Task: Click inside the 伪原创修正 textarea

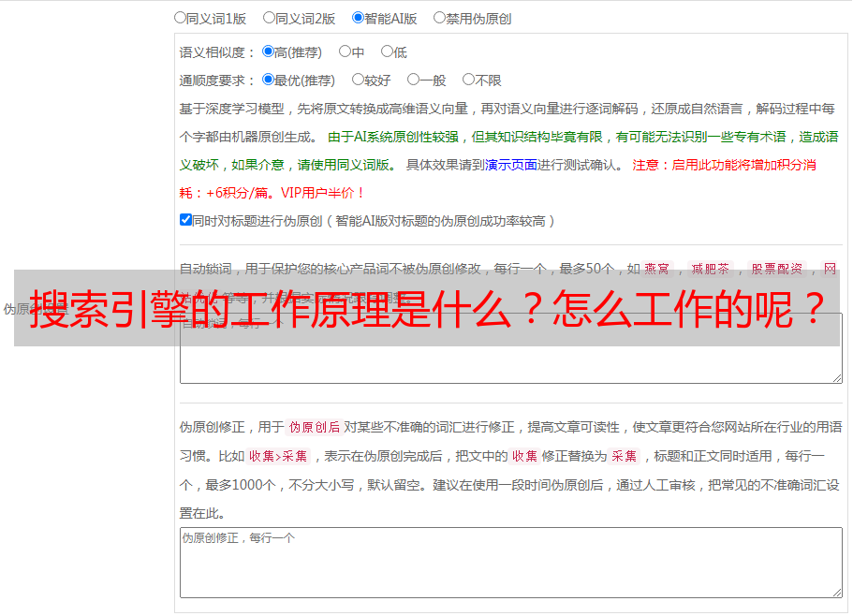Action: [511, 563]
